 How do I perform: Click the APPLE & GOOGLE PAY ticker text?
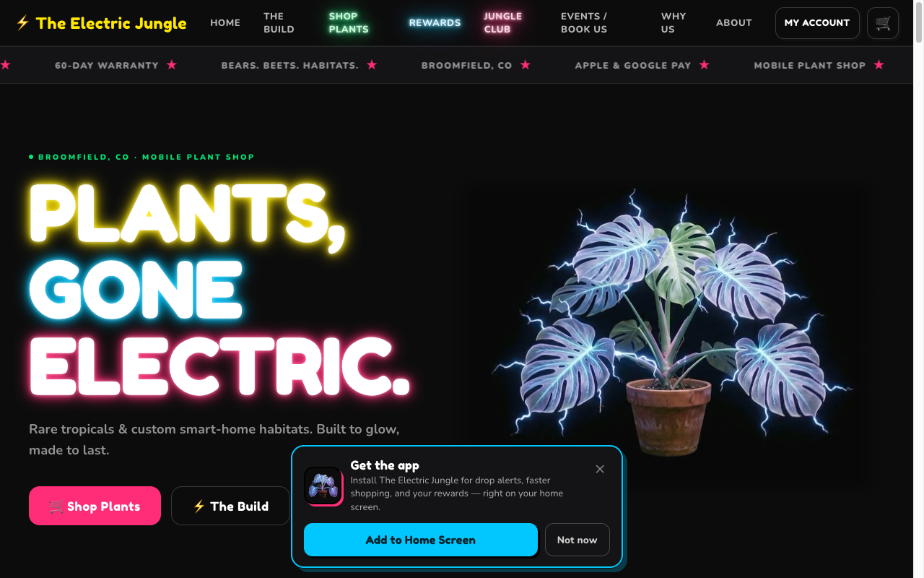coord(633,65)
